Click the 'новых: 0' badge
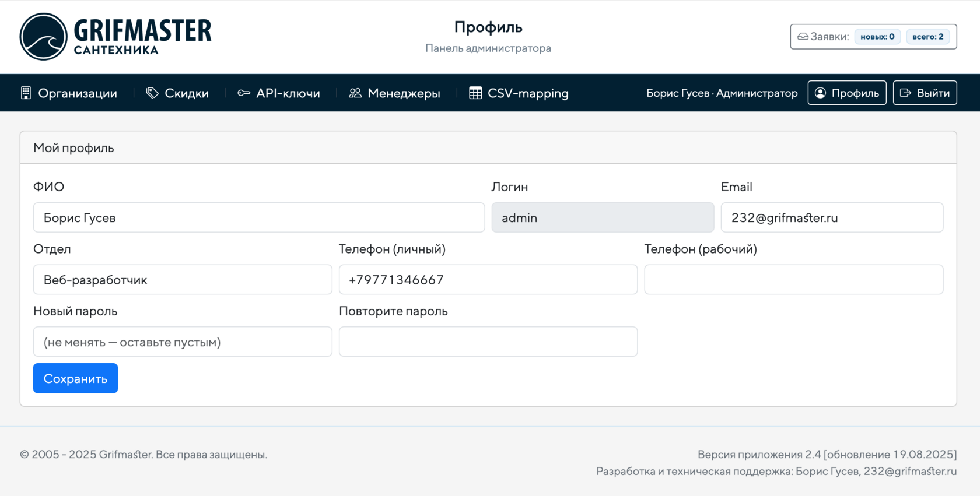The width and height of the screenshot is (980, 496). (877, 37)
